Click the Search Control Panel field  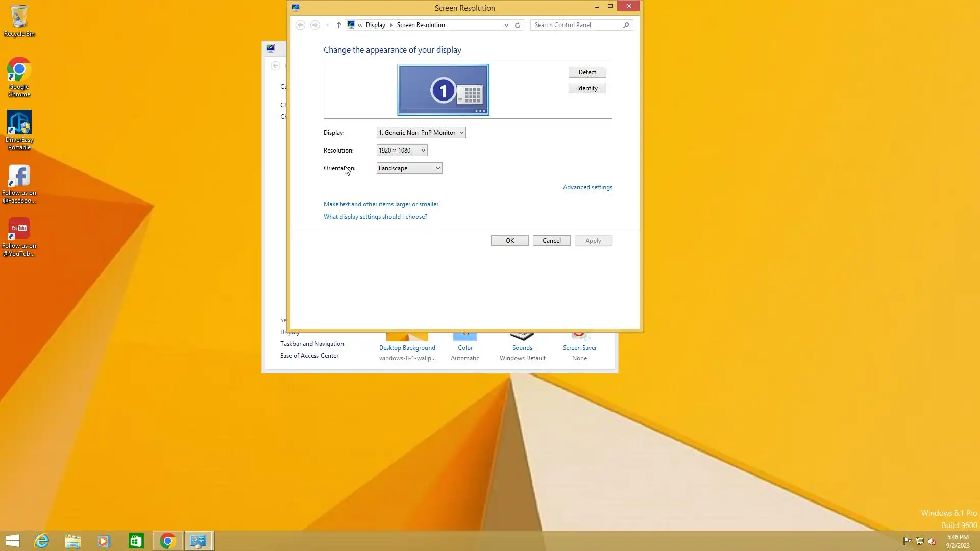click(576, 25)
